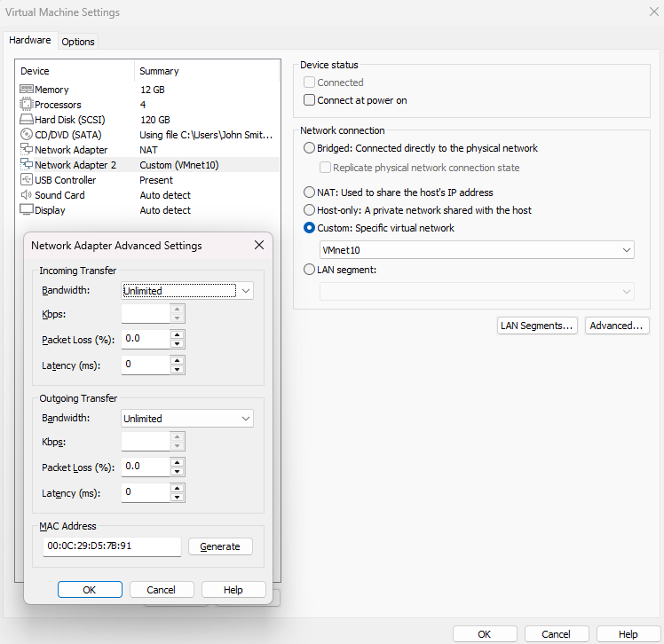Select the Display monitor icon
Image resolution: width=664 pixels, height=644 pixels.
[x=27, y=209]
